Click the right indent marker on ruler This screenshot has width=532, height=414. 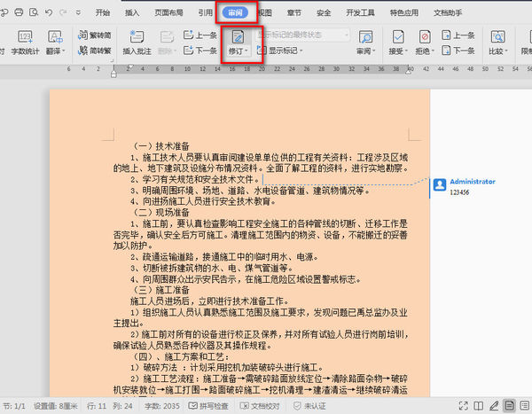[409, 71]
